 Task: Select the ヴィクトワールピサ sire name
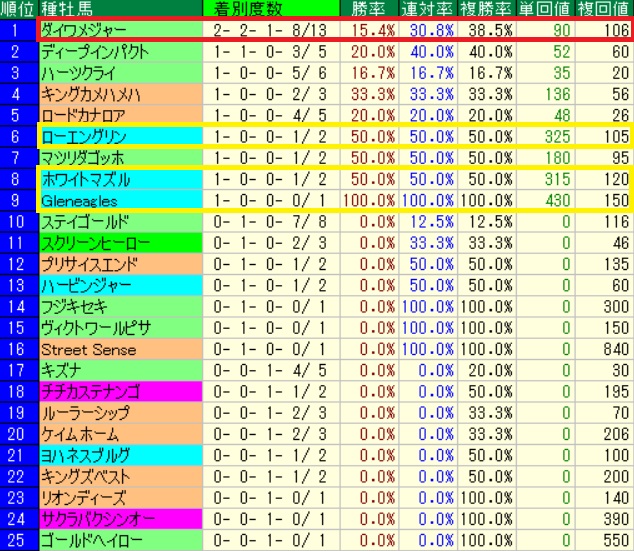click(x=96, y=328)
